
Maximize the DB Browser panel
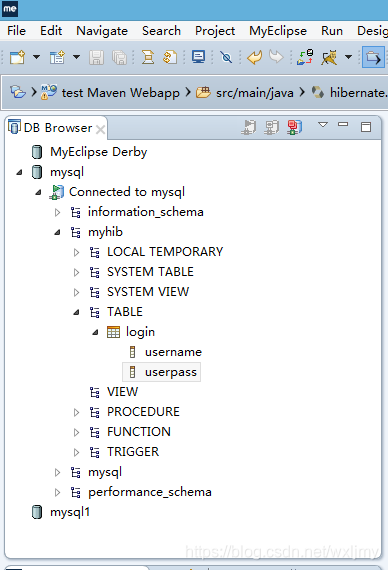(x=366, y=127)
